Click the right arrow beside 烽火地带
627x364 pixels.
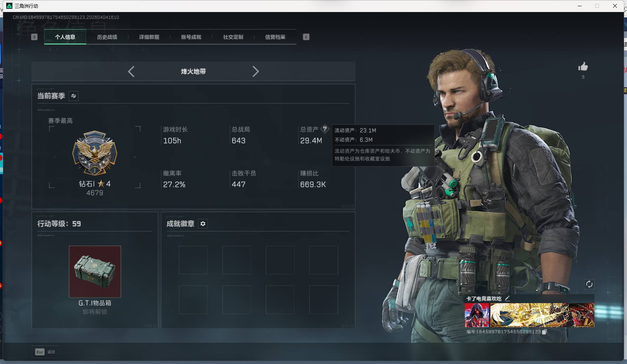tap(256, 71)
